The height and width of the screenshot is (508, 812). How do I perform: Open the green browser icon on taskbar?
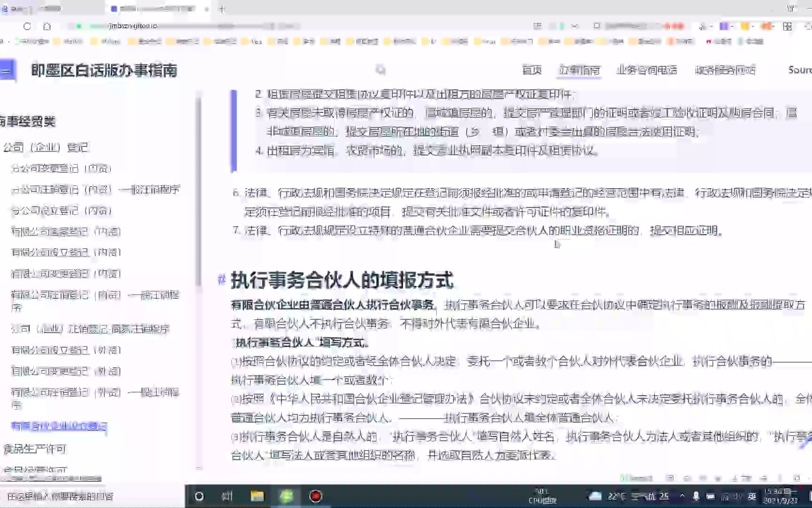[286, 496]
